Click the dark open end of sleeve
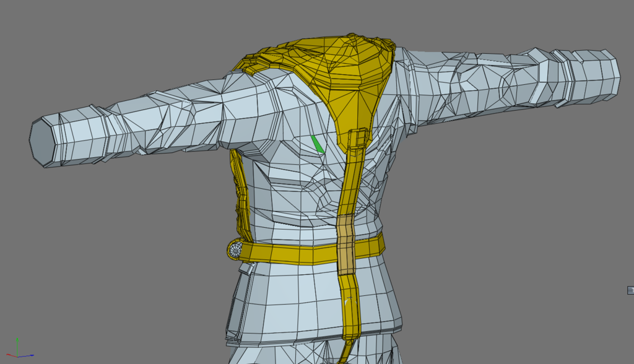This screenshot has width=634, height=364. tap(41, 141)
